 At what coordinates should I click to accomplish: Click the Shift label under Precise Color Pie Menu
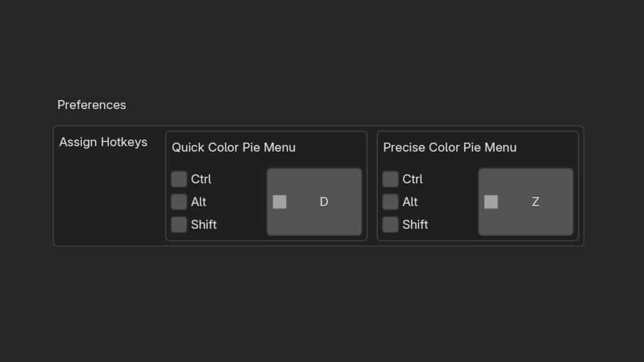(x=415, y=224)
